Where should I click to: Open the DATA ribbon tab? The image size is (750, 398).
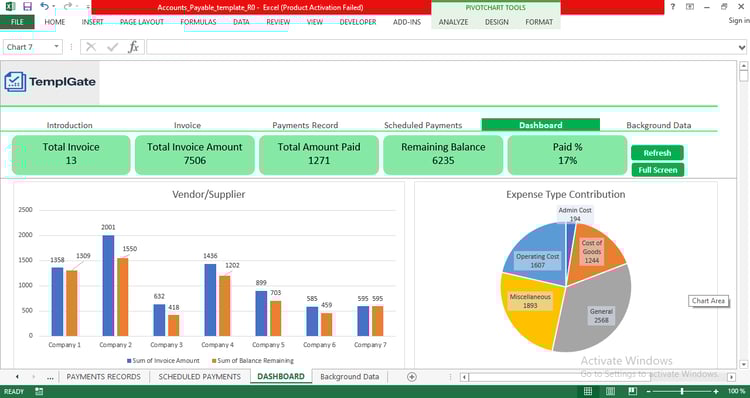(241, 22)
